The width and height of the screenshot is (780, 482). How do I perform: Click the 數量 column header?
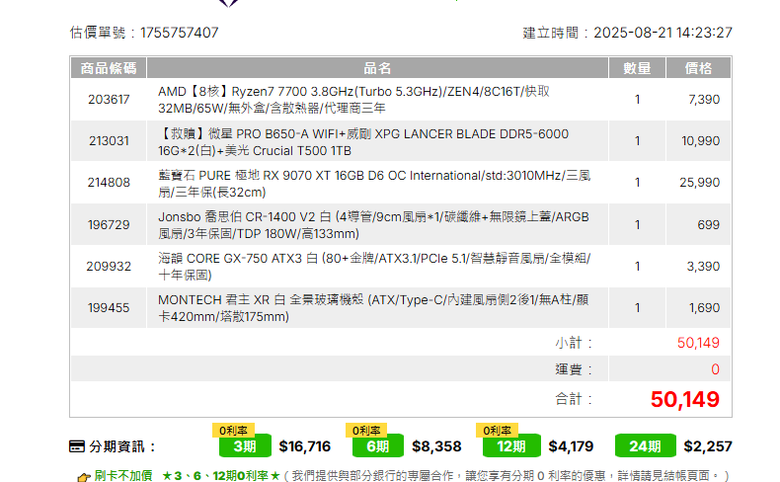[x=637, y=68]
